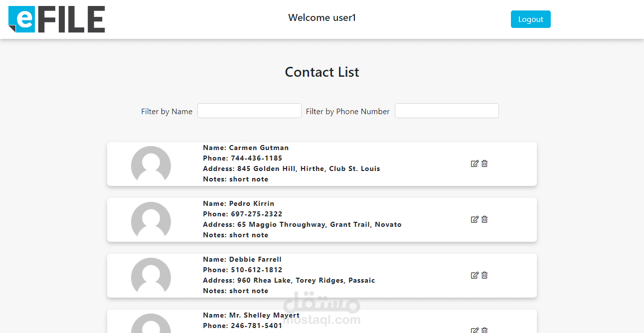Select Pedro Kirrin's contact card
Viewport: 644px width, 333px height.
click(322, 219)
